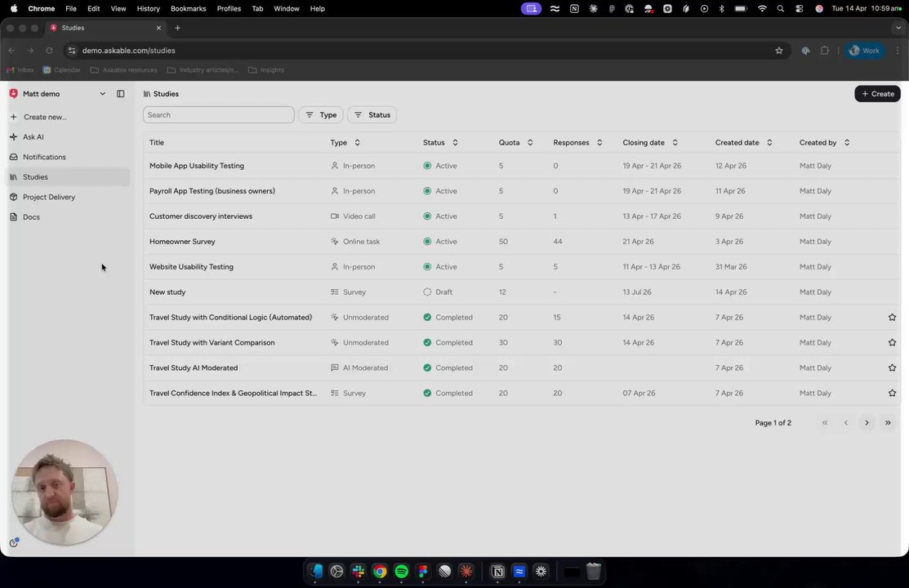Open Ask AI in sidebar
This screenshot has width=909, height=588.
[33, 137]
